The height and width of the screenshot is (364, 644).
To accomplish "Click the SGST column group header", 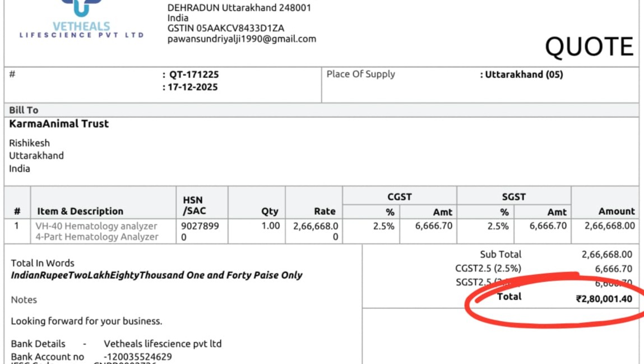I will point(513,197).
